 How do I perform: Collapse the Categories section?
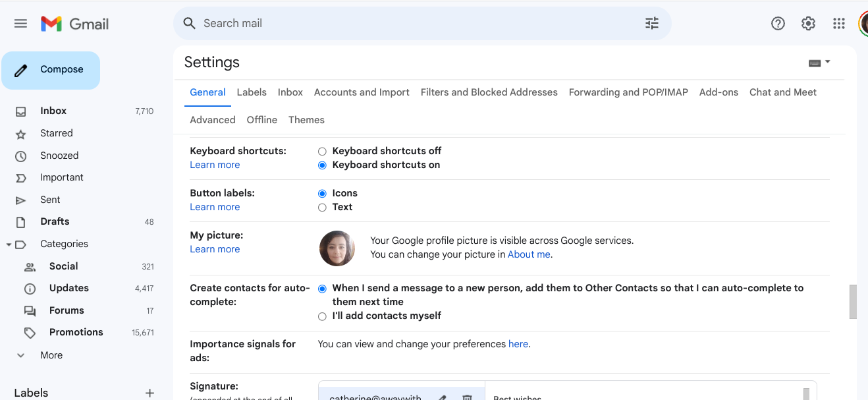pyautogui.click(x=10, y=244)
